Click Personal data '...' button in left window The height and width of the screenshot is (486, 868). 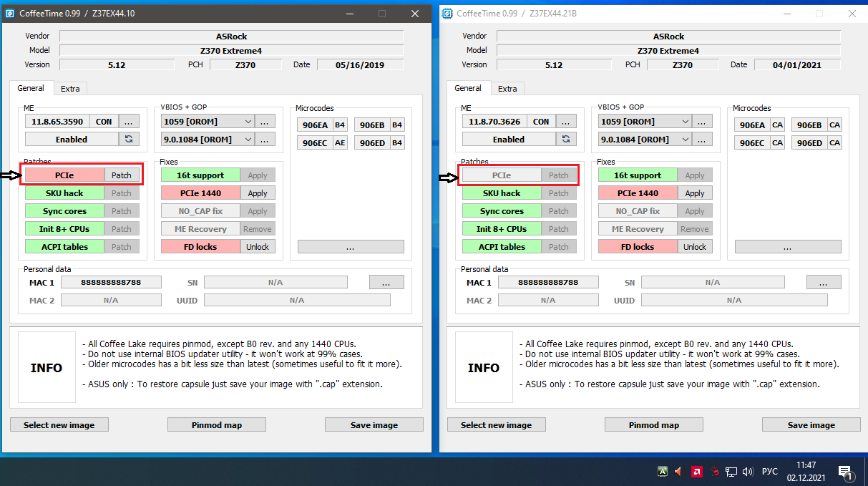click(x=386, y=283)
